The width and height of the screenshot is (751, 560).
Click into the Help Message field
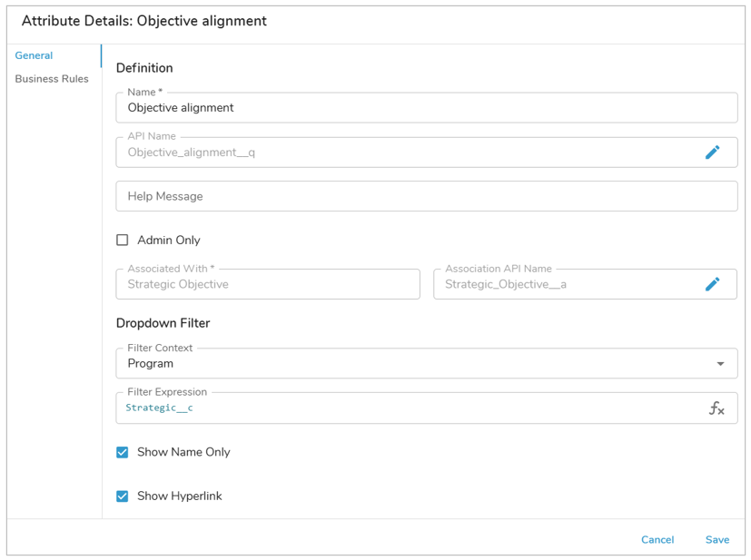[426, 196]
